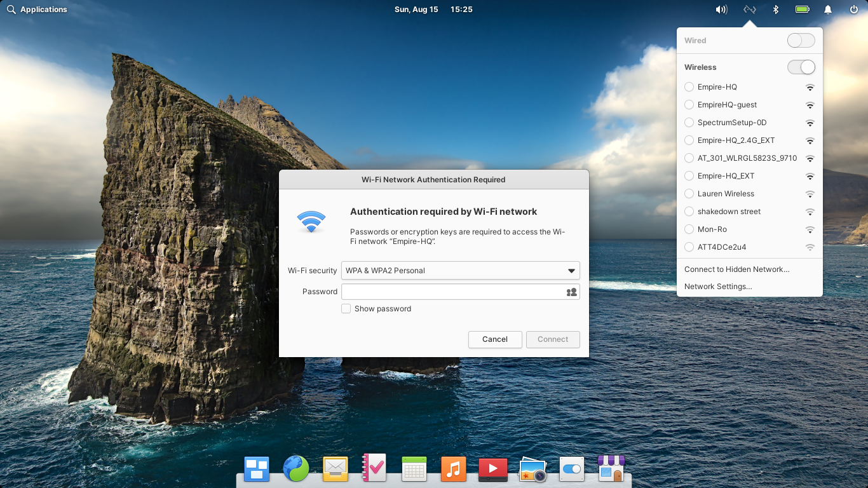This screenshot has height=488, width=868.
Task: Enable the Show password checkbox
Action: (346, 309)
